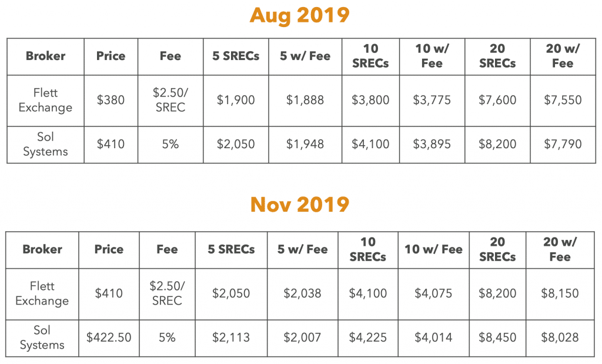Click the Nov 2019 heading

click(299, 204)
